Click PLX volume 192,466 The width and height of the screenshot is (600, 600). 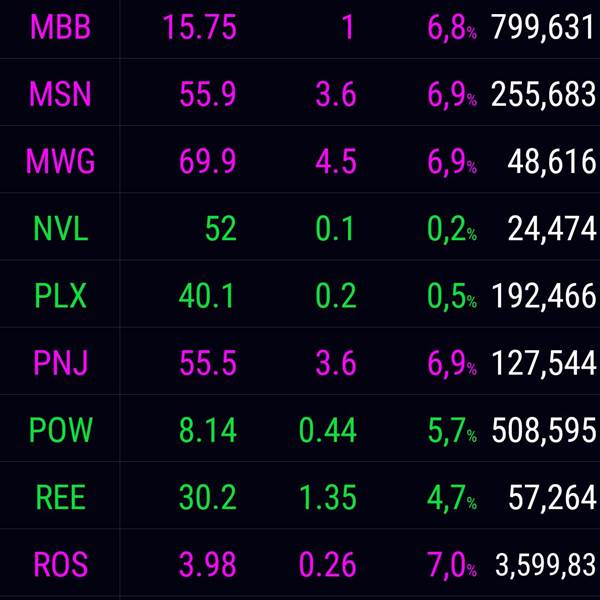point(543,297)
